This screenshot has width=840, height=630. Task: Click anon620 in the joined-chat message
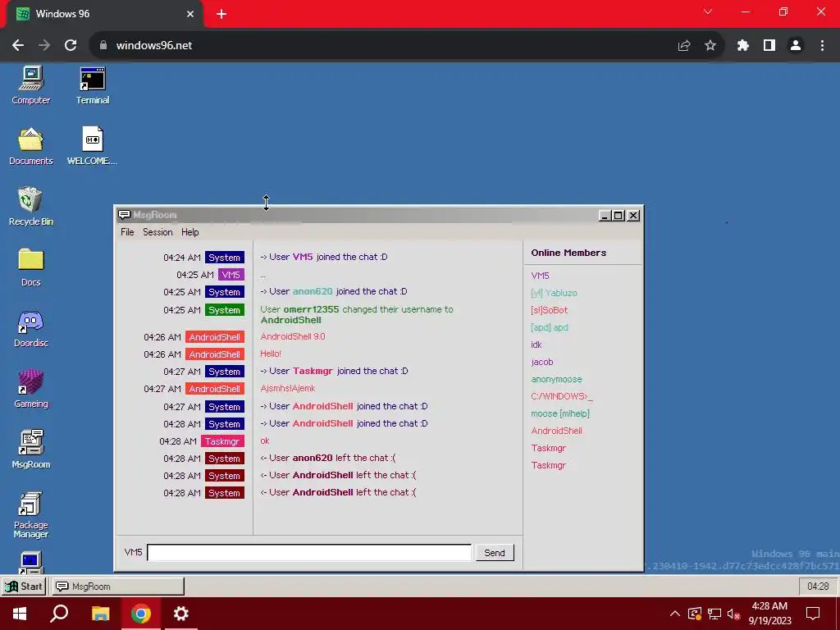pos(313,291)
